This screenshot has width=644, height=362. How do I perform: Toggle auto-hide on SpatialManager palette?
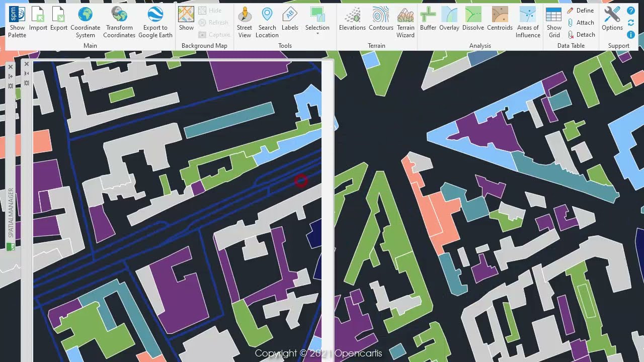(x=11, y=76)
